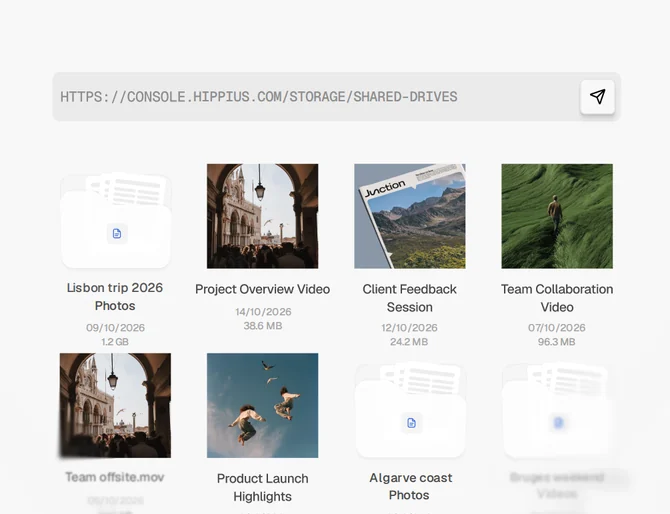Open the Algarve coast Photos folder icon
Screen dimensions: 670x514
click(x=410, y=410)
